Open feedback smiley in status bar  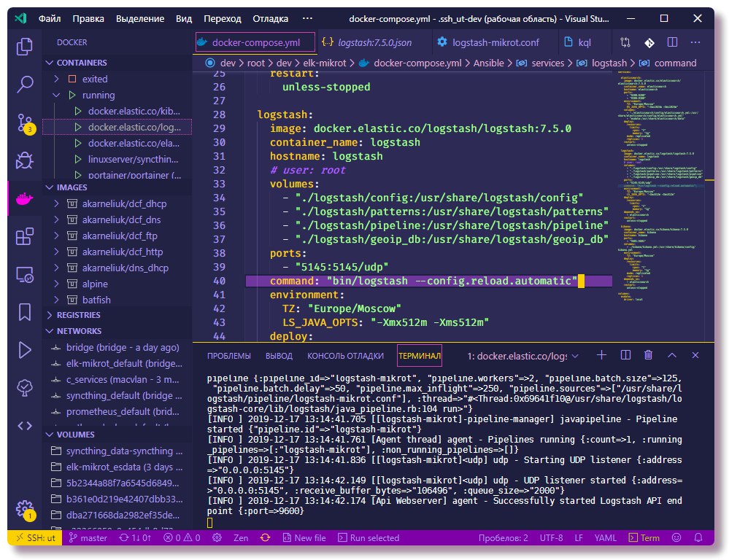click(676, 537)
